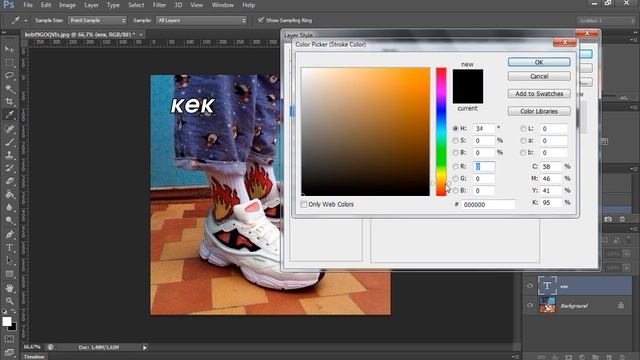
Task: Toggle Quick Mask mode icon
Action: (x=9, y=339)
